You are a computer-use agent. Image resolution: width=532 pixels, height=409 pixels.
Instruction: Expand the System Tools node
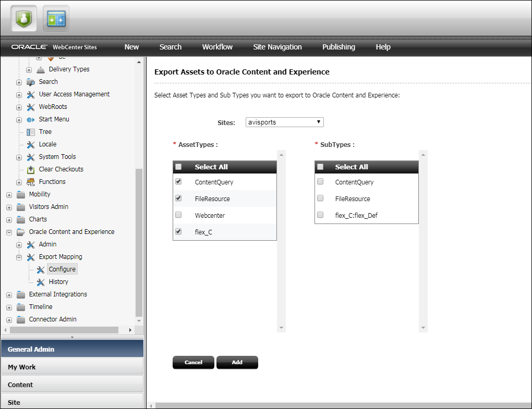19,157
